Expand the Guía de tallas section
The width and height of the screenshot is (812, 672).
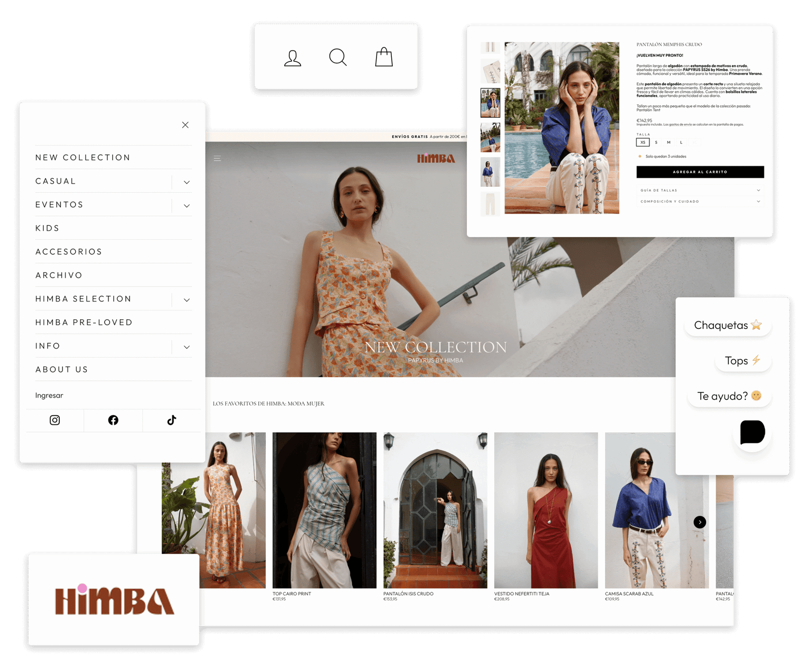coord(700,190)
